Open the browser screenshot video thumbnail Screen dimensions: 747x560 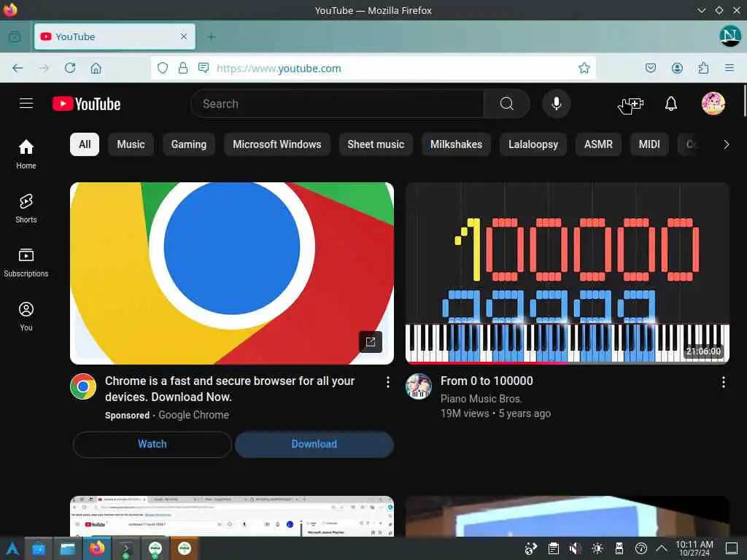point(232,516)
